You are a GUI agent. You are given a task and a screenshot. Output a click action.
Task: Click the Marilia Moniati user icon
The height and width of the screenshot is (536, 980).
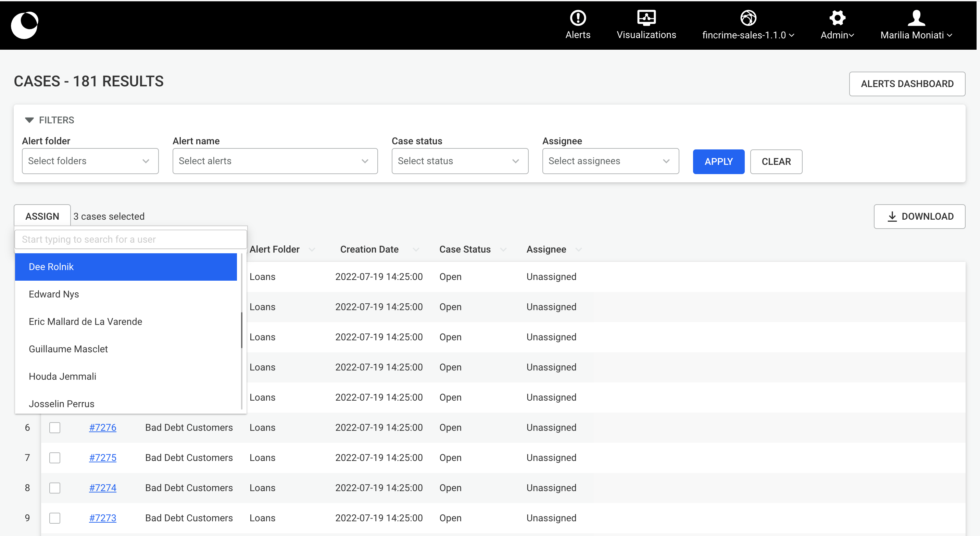pos(916,17)
